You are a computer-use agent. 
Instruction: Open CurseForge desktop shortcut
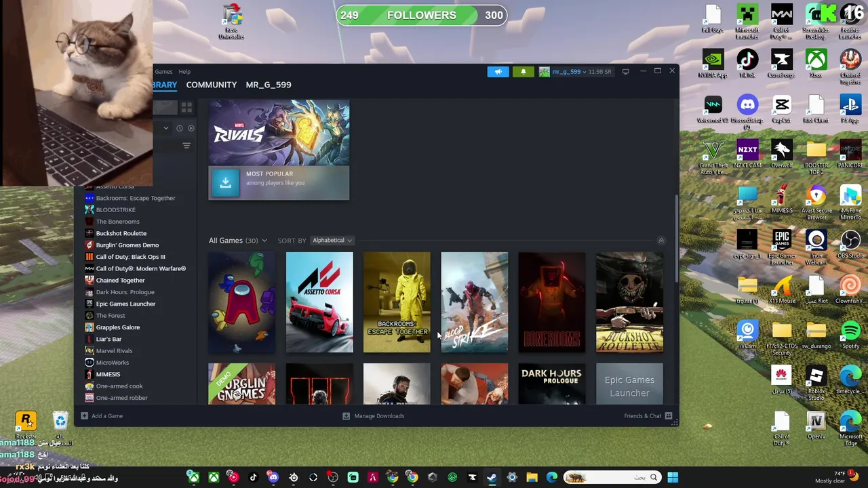pyautogui.click(x=782, y=64)
